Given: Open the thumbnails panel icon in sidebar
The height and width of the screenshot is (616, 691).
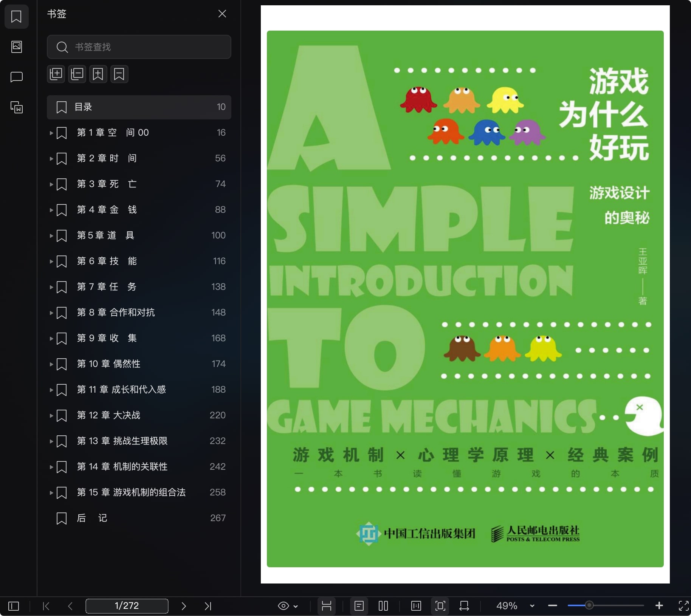Looking at the screenshot, I should pyautogui.click(x=16, y=47).
